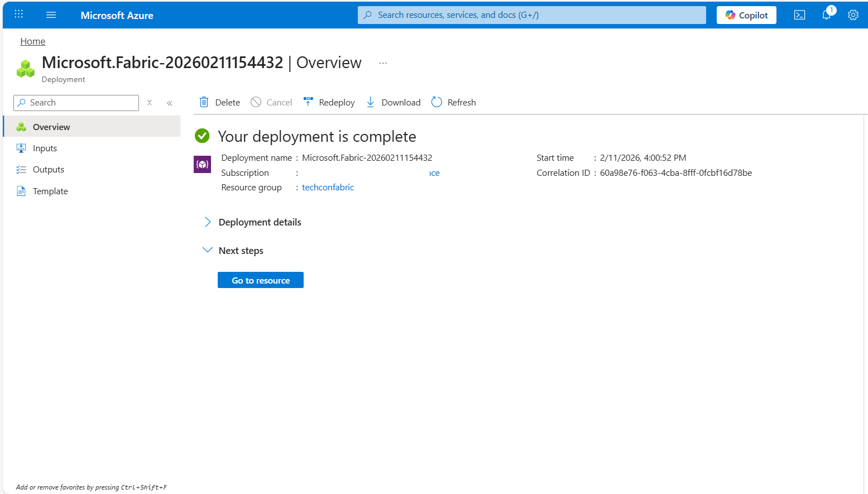Click the global Azure search box
The height and width of the screenshot is (494, 868).
coord(531,15)
